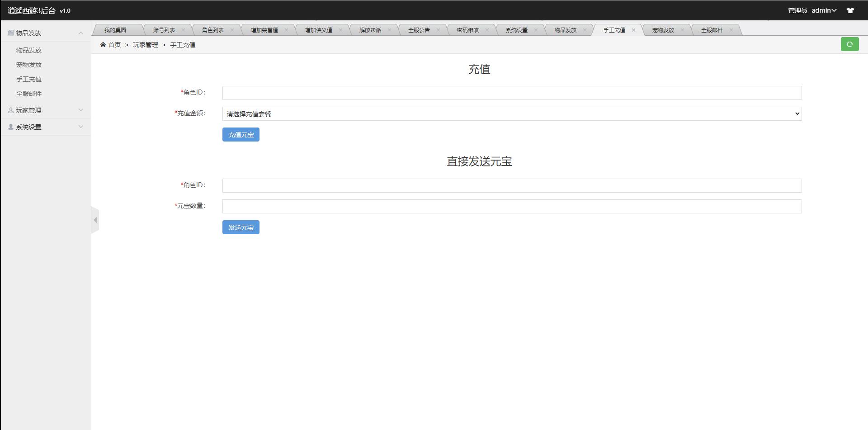Collapse the sidebar with the arrow handle

point(95,220)
